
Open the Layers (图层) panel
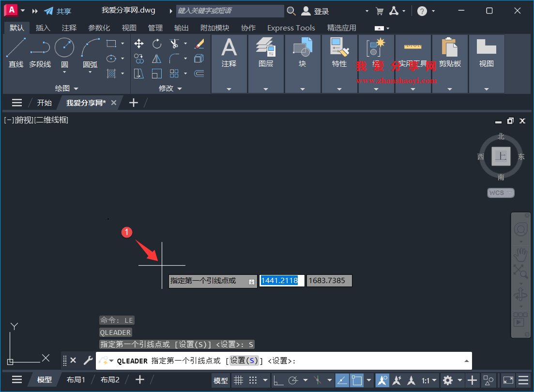(x=266, y=64)
